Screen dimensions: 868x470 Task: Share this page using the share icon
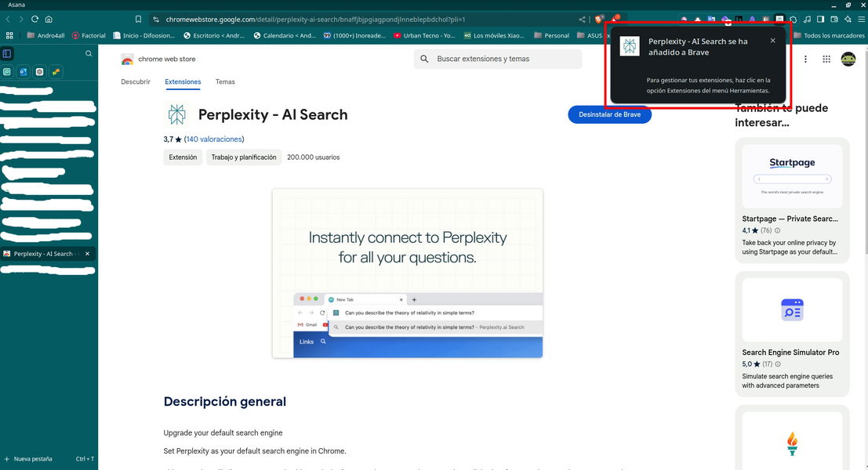tap(582, 20)
